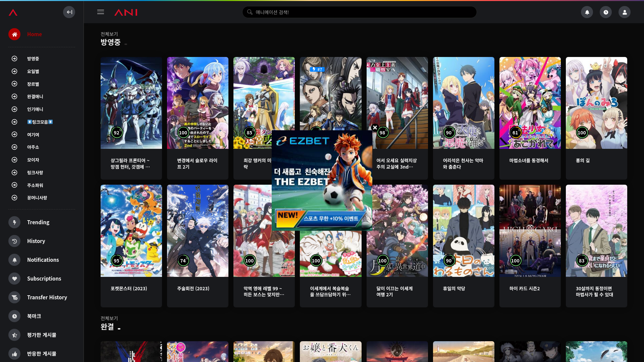The width and height of the screenshot is (644, 362).
Task: Open the user profile icon in the top bar
Action: click(x=625, y=12)
